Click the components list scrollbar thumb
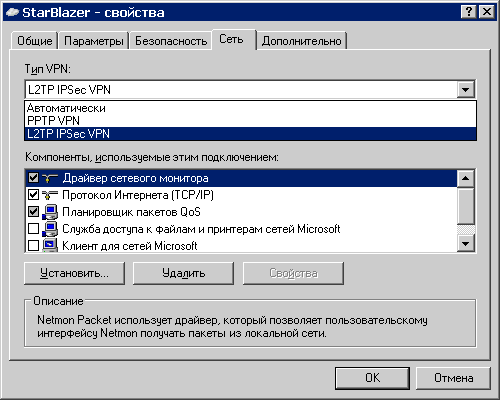500x400 pixels. coord(466,205)
